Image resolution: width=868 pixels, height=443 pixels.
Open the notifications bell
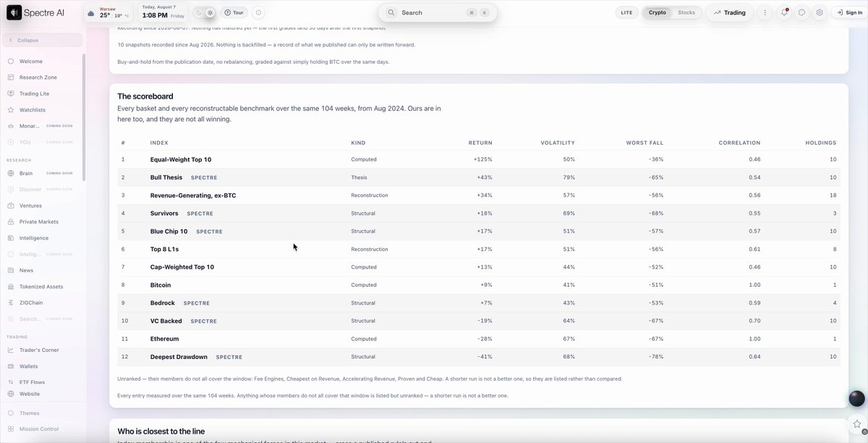784,12
